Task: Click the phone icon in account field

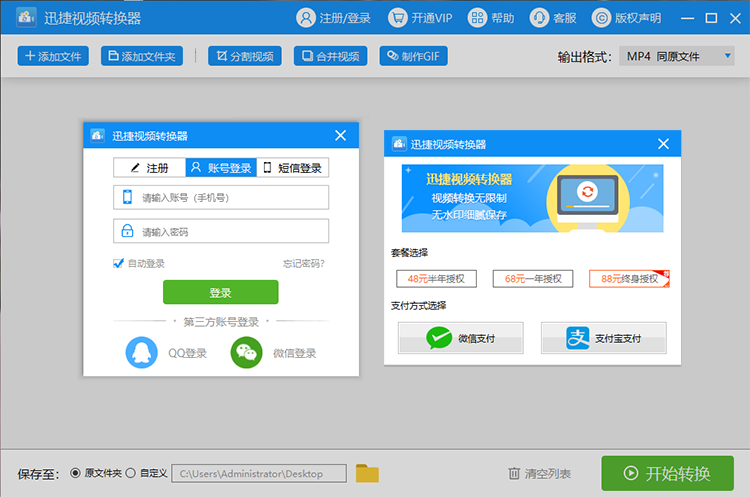Action: click(x=127, y=197)
